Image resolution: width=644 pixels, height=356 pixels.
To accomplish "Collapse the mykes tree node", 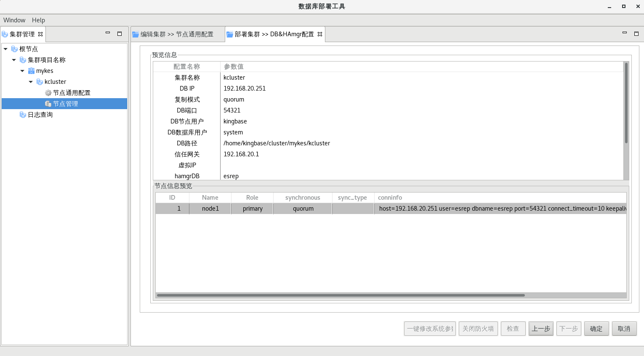I will coord(22,71).
